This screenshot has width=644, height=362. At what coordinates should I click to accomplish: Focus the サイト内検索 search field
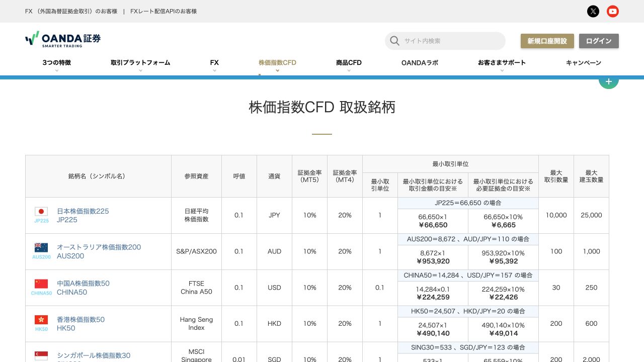[x=445, y=41]
